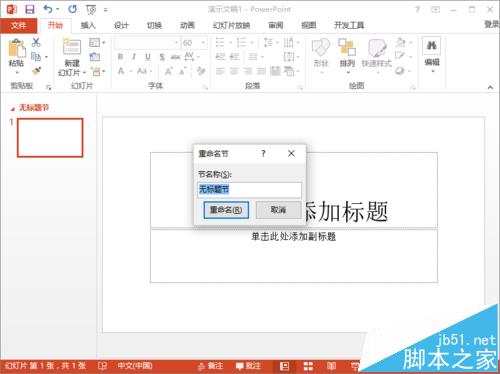Switch to the 动画 animations tab
This screenshot has width=500, height=374.
pos(187,25)
